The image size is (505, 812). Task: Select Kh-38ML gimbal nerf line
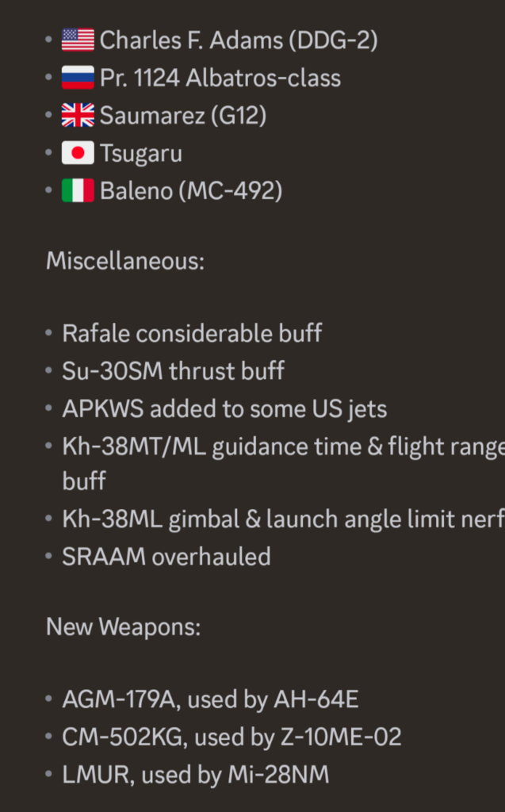pyautogui.click(x=283, y=519)
